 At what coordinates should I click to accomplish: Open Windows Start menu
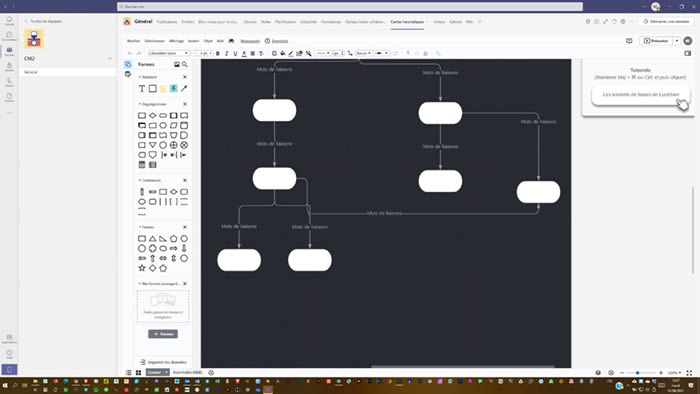pyautogui.click(x=5, y=385)
